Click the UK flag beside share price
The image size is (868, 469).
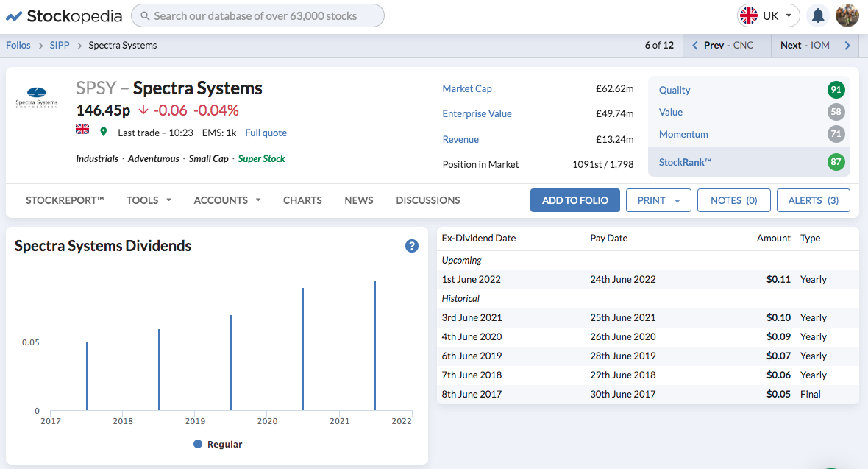(x=82, y=129)
